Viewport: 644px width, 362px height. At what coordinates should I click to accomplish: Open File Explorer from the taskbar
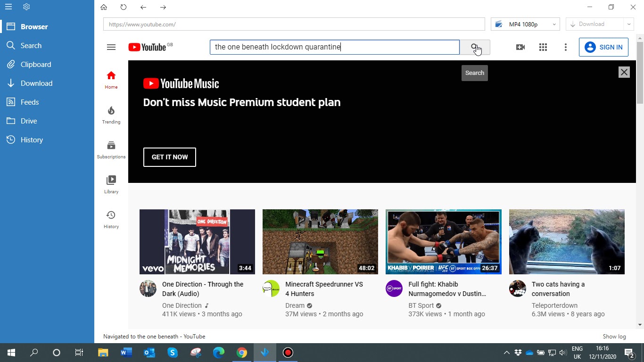pos(103,353)
